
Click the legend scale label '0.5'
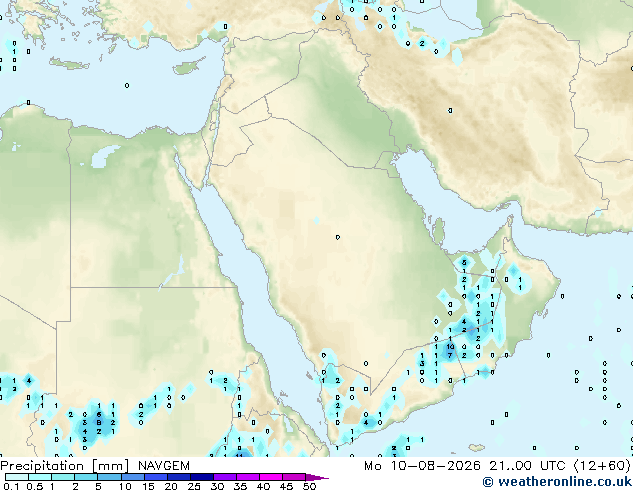click(35, 486)
